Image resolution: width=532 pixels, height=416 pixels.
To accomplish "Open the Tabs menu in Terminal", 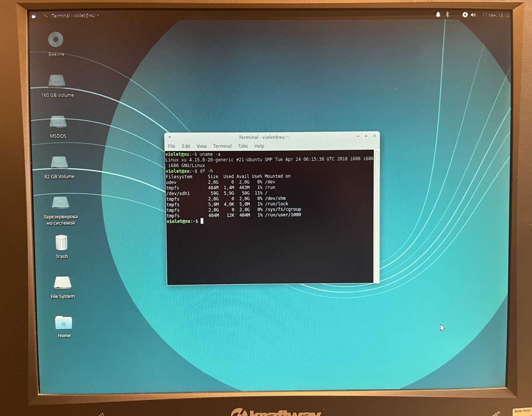I will [x=243, y=146].
